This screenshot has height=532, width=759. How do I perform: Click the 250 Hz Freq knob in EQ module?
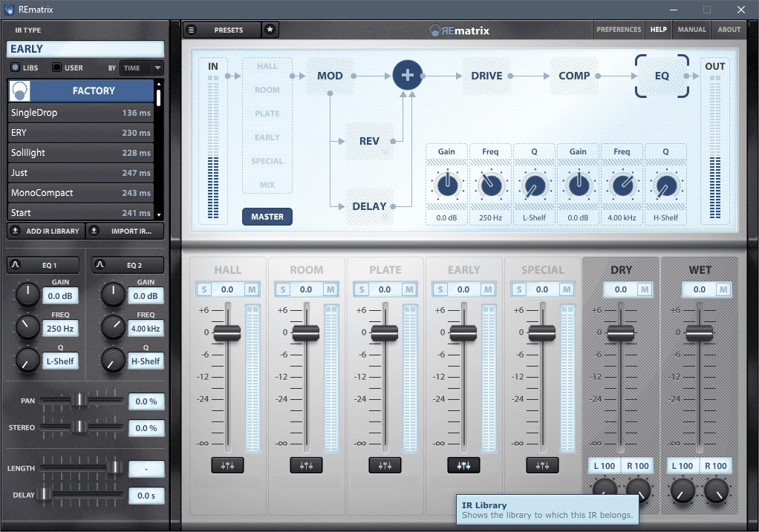tap(491, 185)
